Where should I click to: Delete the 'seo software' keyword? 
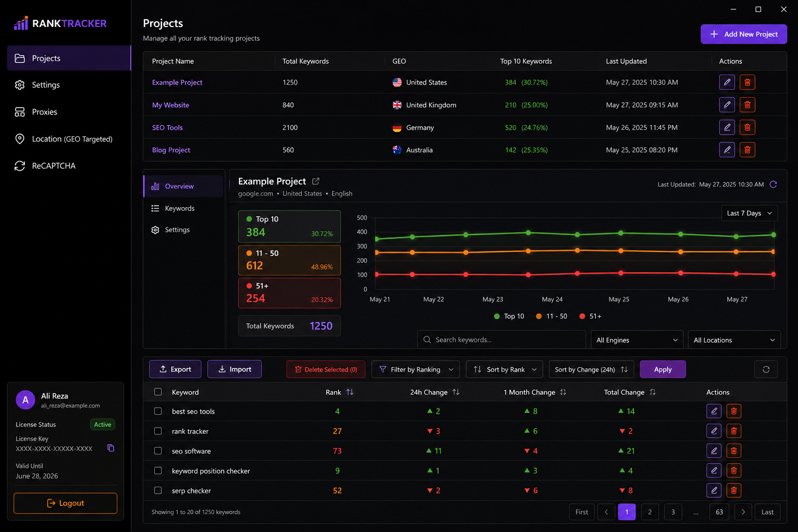click(x=734, y=450)
